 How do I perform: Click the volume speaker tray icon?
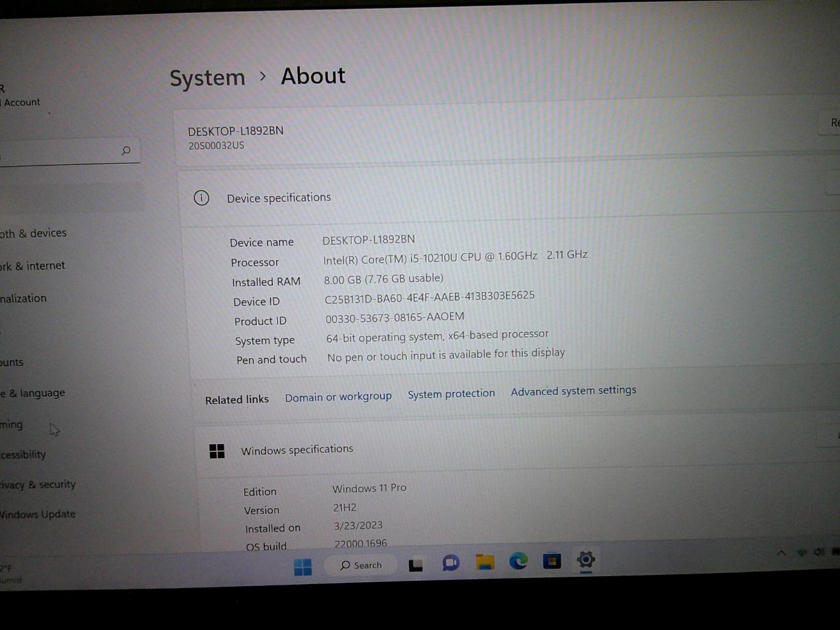(819, 553)
